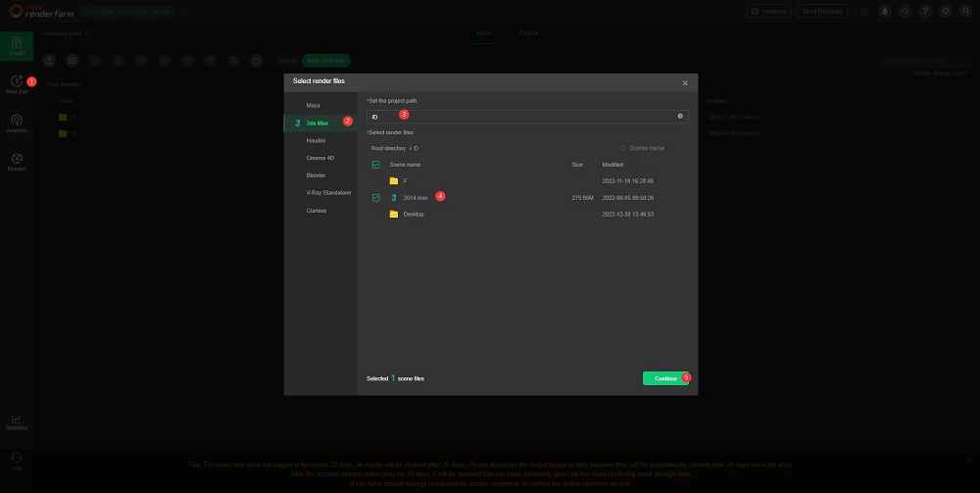The width and height of the screenshot is (980, 493).
Task: Check the E folder checkbox in background
Action: (46, 117)
